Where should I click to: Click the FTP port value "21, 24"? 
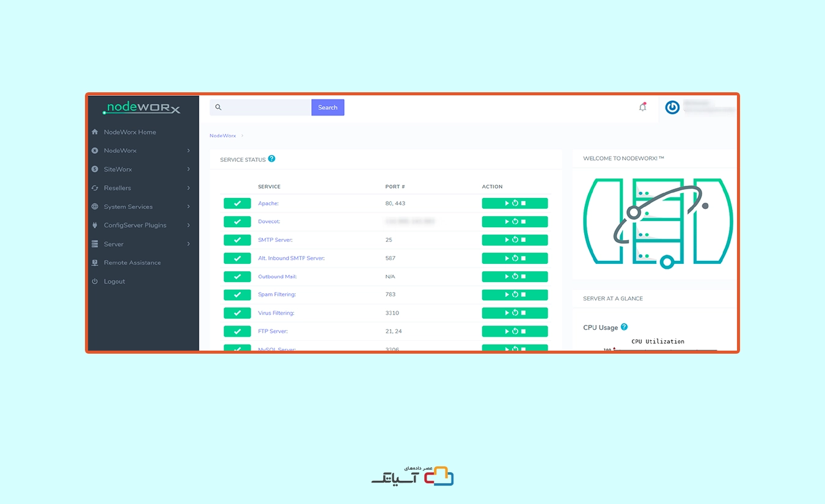394,331
